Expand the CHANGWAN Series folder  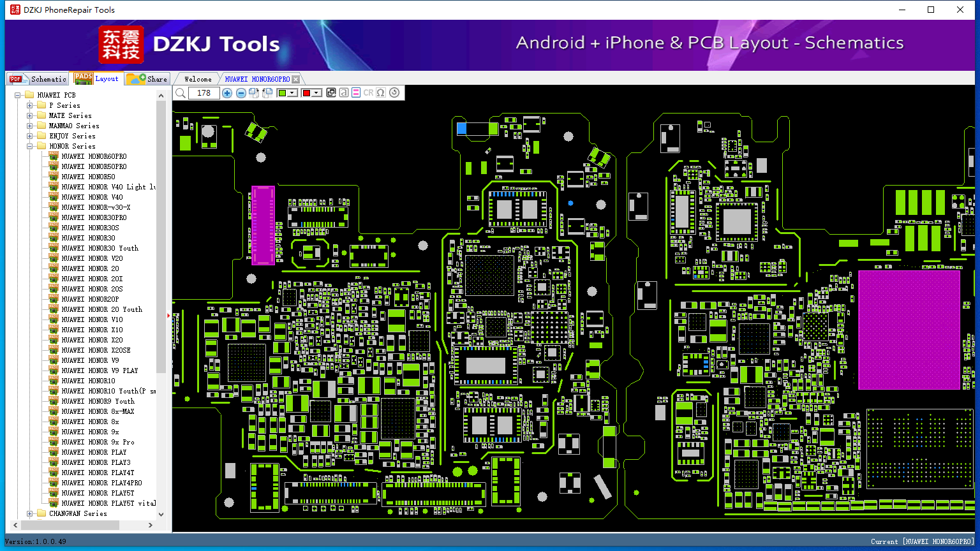coord(29,513)
